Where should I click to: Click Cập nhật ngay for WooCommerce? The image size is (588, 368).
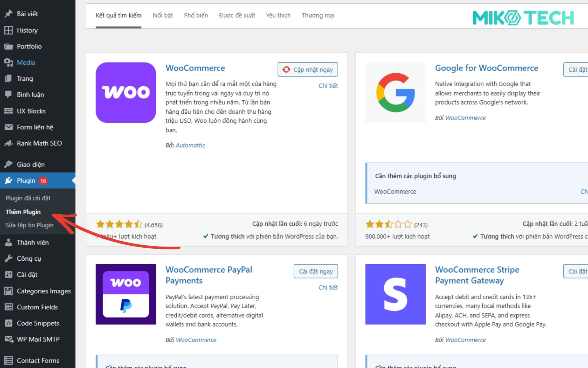tap(307, 69)
